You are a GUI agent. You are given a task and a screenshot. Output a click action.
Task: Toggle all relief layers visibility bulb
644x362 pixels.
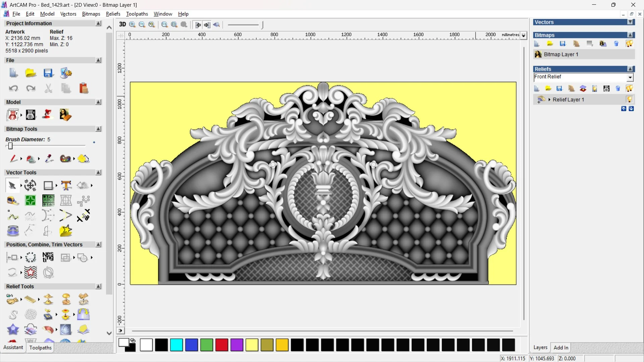(x=629, y=88)
